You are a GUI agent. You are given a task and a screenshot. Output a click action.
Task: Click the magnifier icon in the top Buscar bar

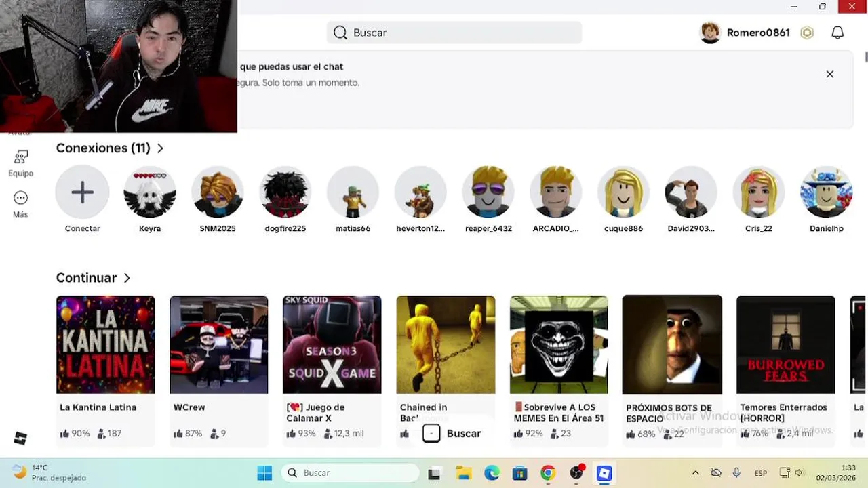pyautogui.click(x=340, y=33)
